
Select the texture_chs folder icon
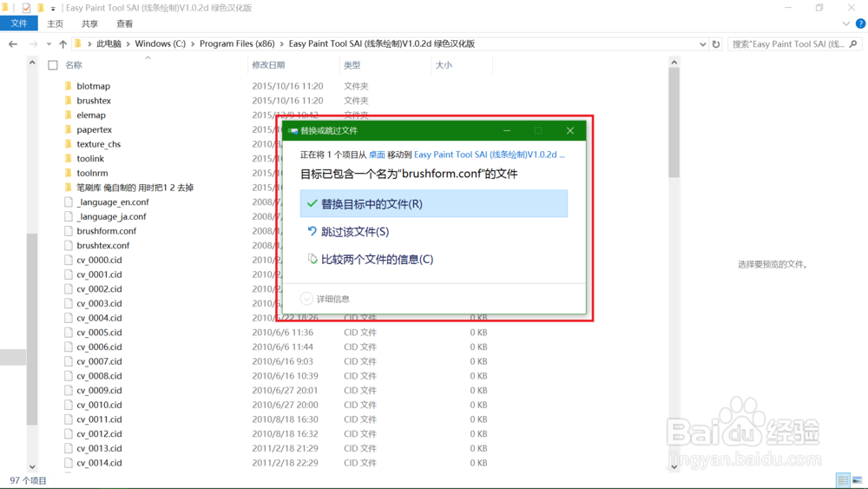[x=68, y=143]
